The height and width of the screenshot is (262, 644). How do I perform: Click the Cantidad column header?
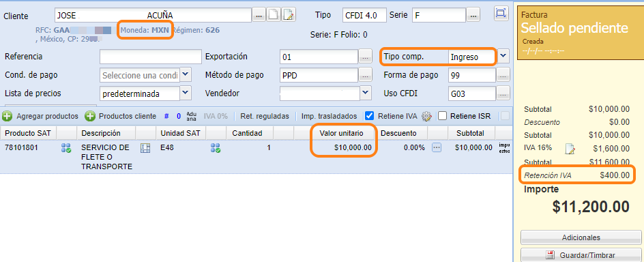coord(250,134)
